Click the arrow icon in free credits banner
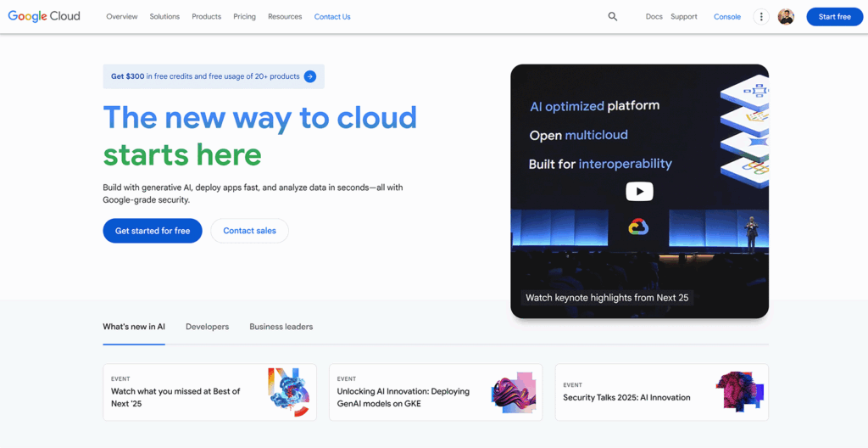Image resolution: width=868 pixels, height=448 pixels. (310, 76)
